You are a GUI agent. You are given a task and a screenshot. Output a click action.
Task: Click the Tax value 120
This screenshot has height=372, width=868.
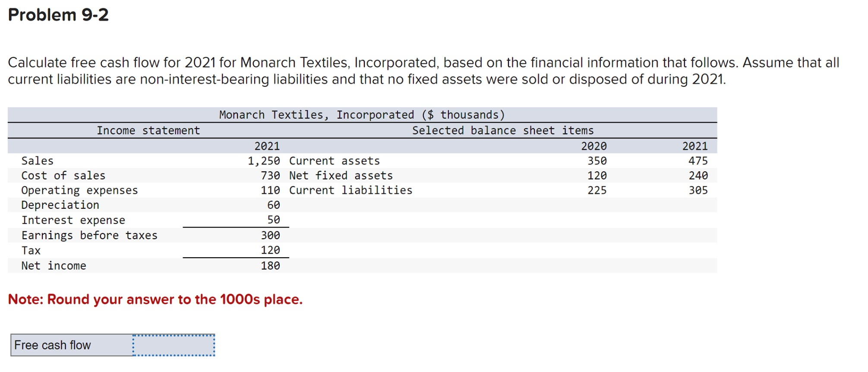[271, 249]
